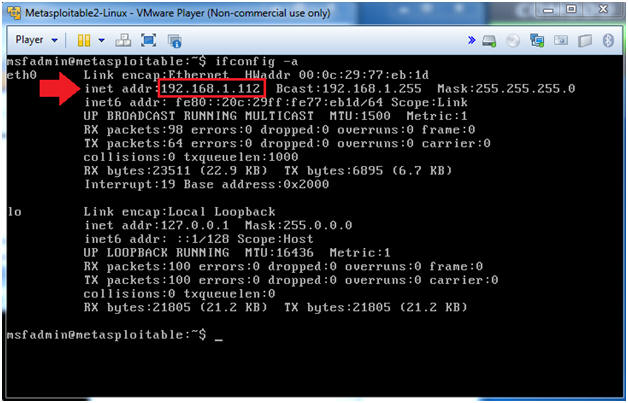The height and width of the screenshot is (403, 628).
Task: Click the Mask:255.0.0.0 loopback text
Action: pyautogui.click(x=298, y=225)
